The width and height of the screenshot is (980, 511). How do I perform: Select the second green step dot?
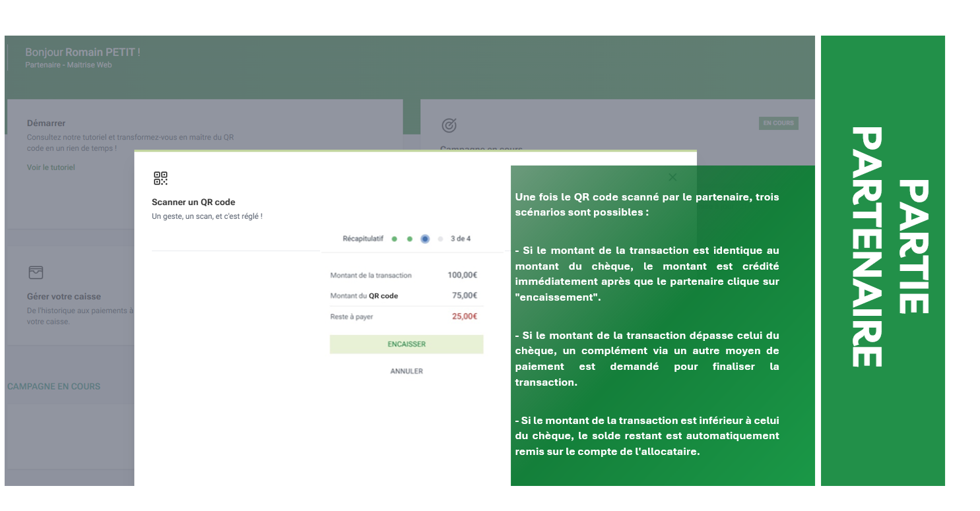[x=410, y=239]
